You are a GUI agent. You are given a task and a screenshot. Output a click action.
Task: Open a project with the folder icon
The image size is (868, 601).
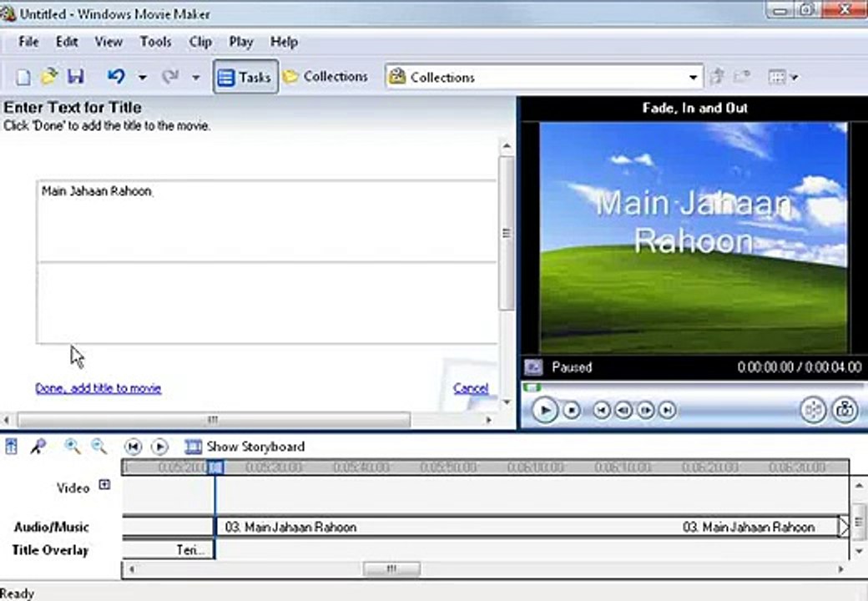pyautogui.click(x=48, y=76)
